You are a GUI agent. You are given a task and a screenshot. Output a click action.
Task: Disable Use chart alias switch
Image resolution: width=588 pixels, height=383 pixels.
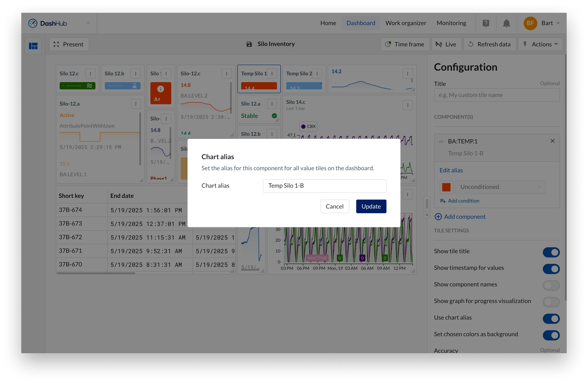tap(551, 318)
